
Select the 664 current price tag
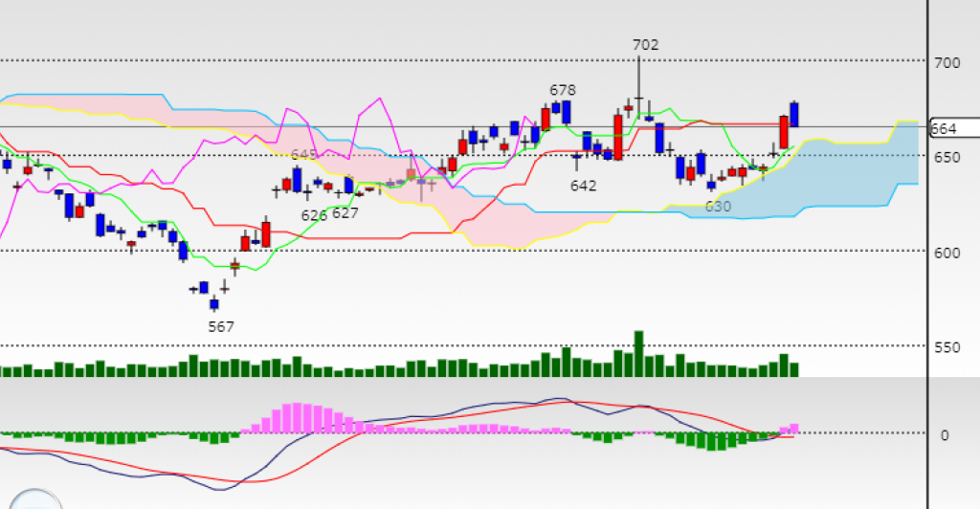[x=943, y=128]
